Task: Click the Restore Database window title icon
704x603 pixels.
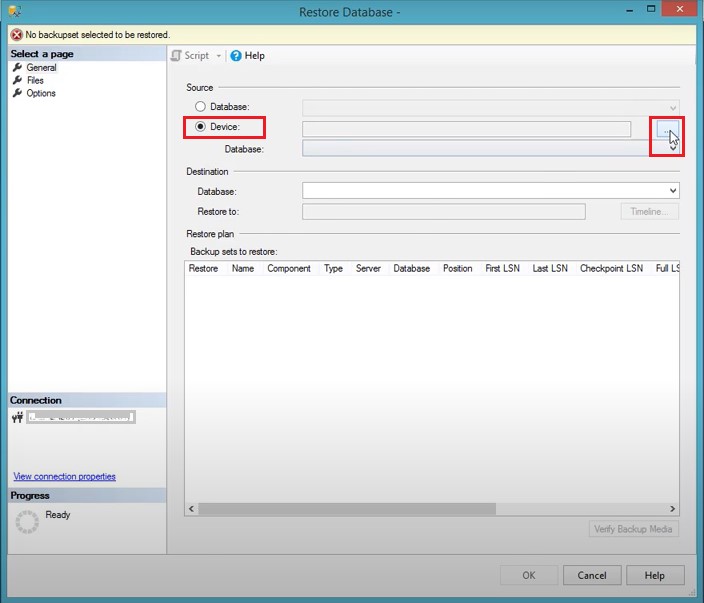Action: pos(12,11)
